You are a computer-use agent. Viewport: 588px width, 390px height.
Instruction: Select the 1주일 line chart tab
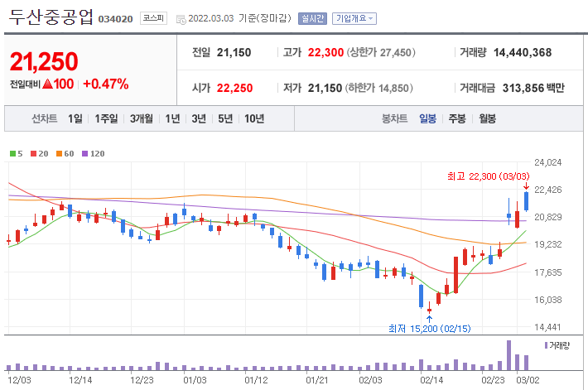tap(106, 119)
